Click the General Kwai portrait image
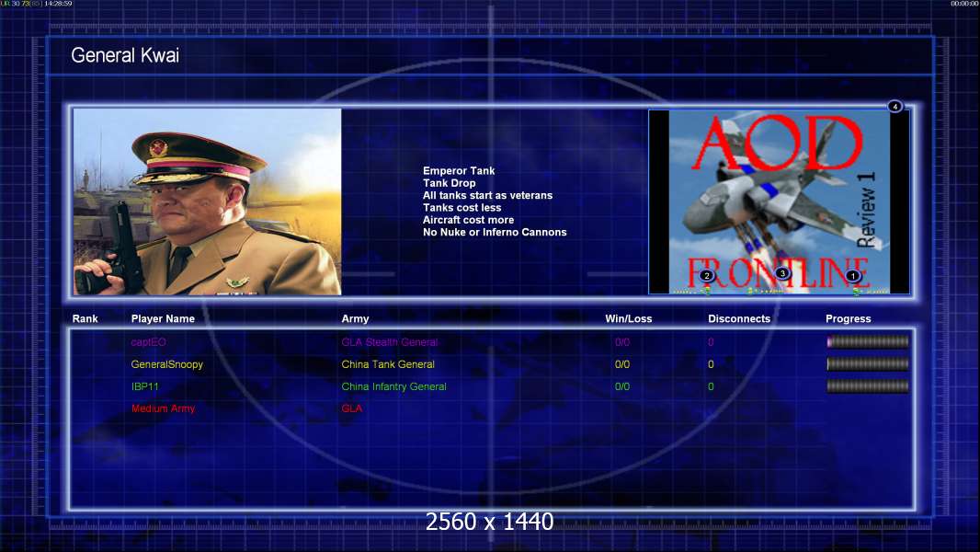 coord(208,201)
